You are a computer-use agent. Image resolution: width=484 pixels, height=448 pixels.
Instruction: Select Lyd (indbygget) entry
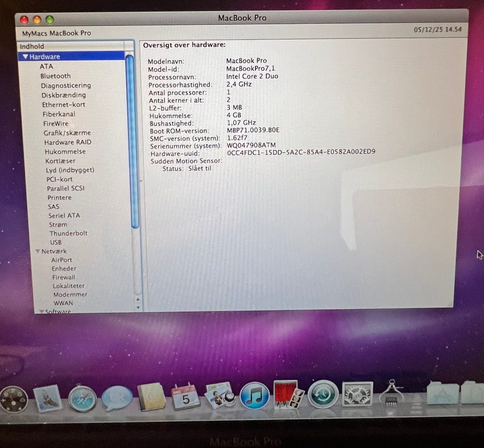(x=70, y=170)
